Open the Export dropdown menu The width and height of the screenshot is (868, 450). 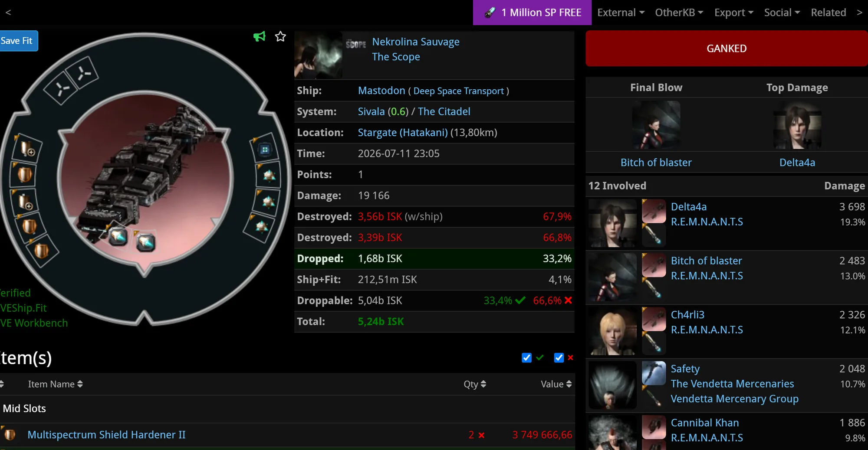tap(734, 13)
